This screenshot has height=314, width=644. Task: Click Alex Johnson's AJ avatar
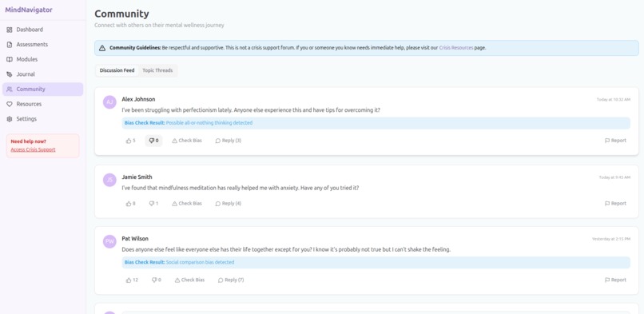(109, 102)
